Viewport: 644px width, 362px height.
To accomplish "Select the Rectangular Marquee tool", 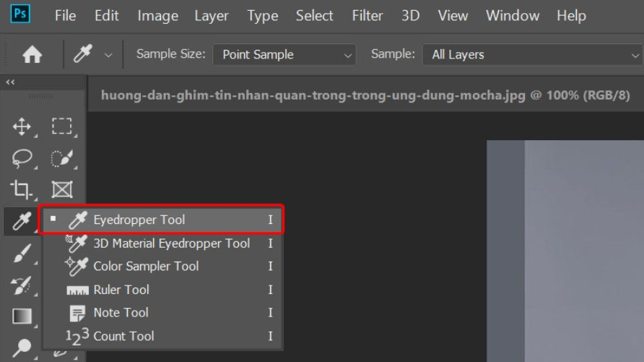I will click(61, 126).
